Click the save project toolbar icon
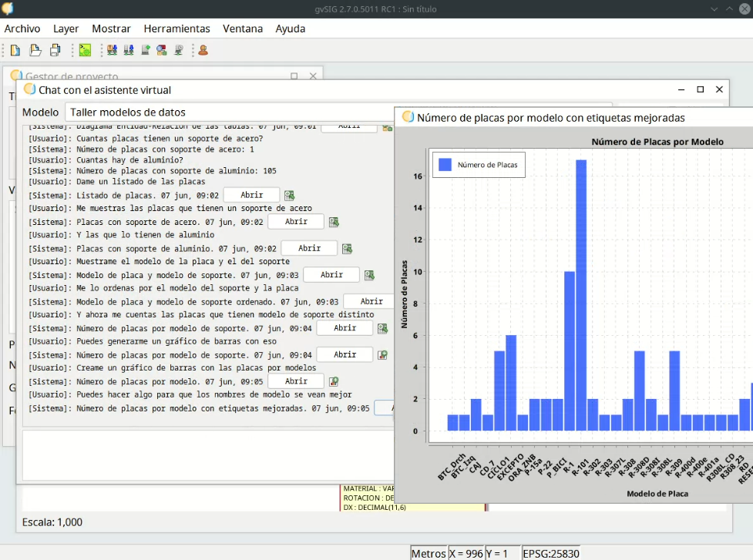Viewport: 753px width, 560px height. [x=55, y=50]
